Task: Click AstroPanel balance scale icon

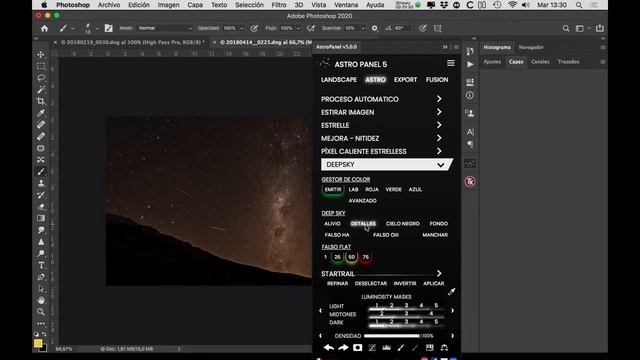Action: (x=444, y=348)
